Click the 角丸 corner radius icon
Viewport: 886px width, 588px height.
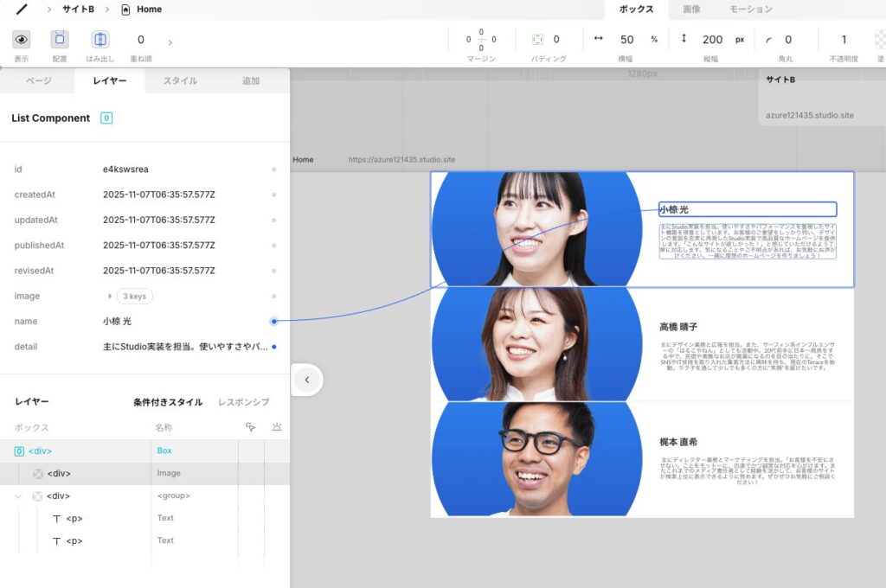pyautogui.click(x=769, y=40)
